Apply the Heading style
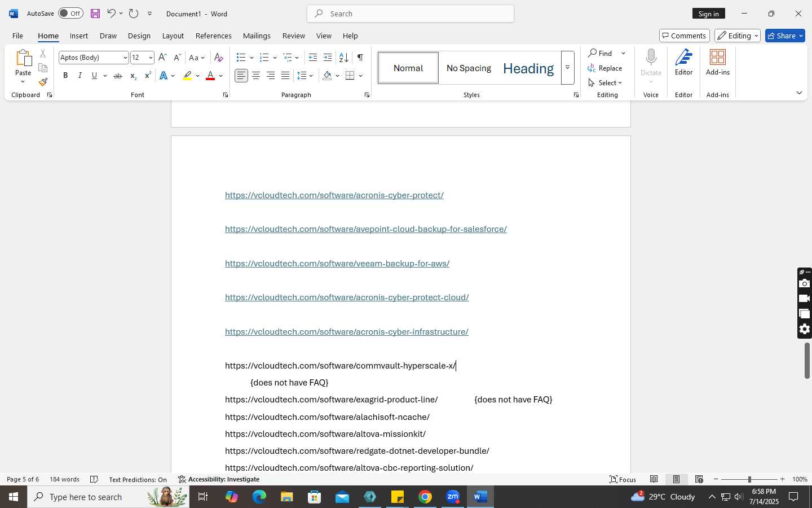This screenshot has height=508, width=812. [x=528, y=68]
